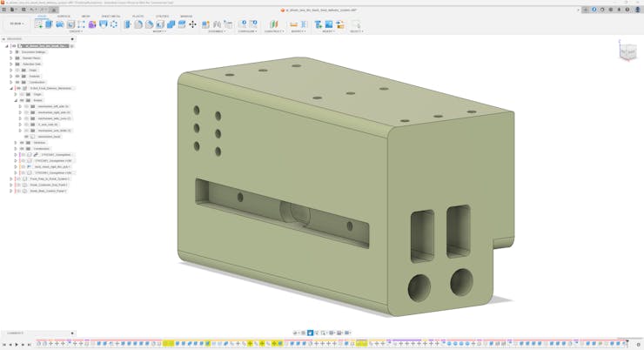Screen dimensions: 644x350
Task: Switch to the Surface tab
Action: pyautogui.click(x=64, y=16)
